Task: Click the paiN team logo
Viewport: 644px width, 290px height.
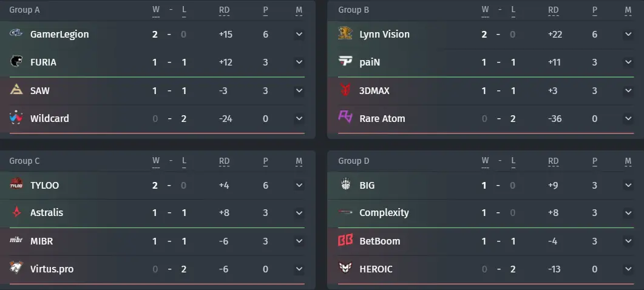Action: 345,62
